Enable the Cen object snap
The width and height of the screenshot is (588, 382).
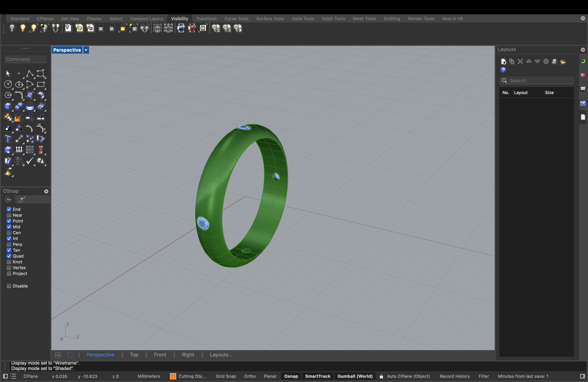coord(9,233)
